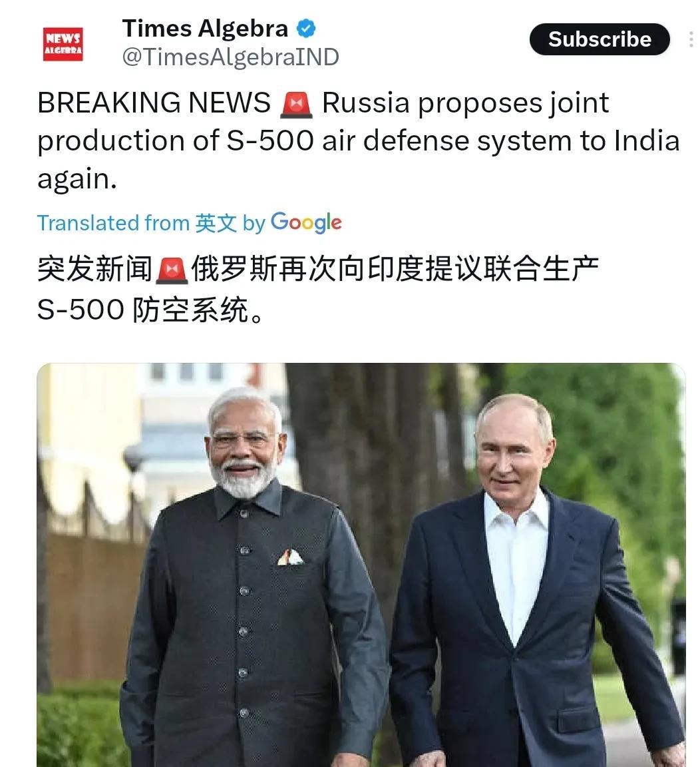Click the word "again." in tweet
This screenshot has height=767, width=700.
coord(77,179)
